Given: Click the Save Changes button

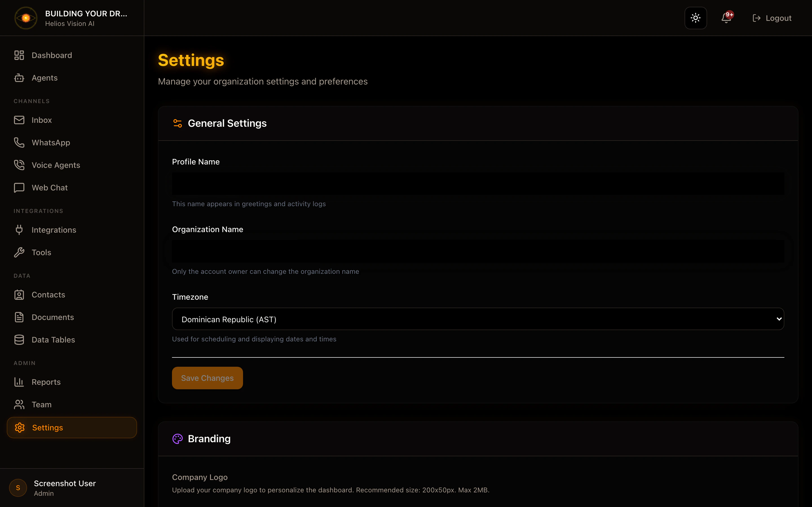Looking at the screenshot, I should pyautogui.click(x=207, y=378).
